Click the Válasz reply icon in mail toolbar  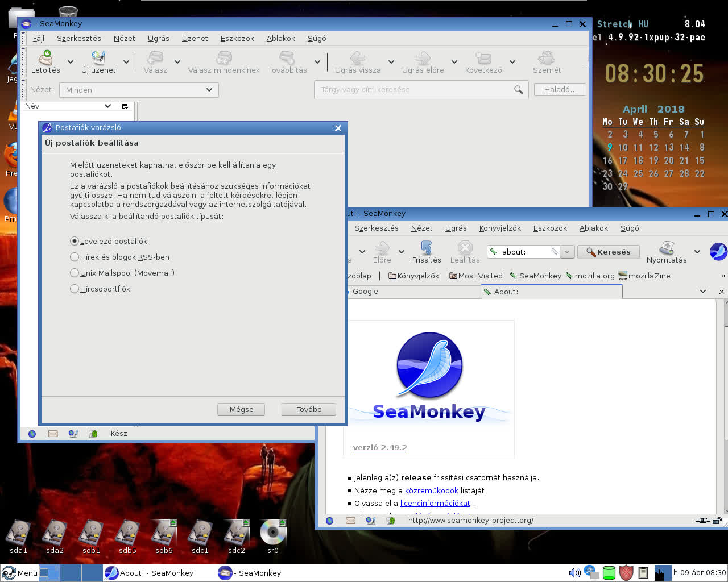click(155, 57)
